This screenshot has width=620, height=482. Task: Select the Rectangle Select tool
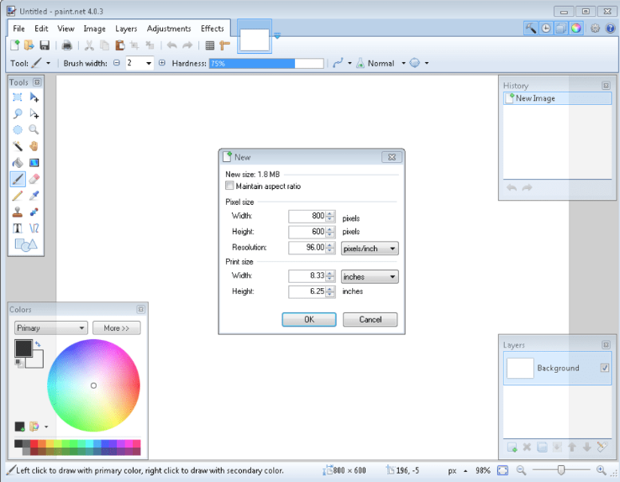point(17,97)
